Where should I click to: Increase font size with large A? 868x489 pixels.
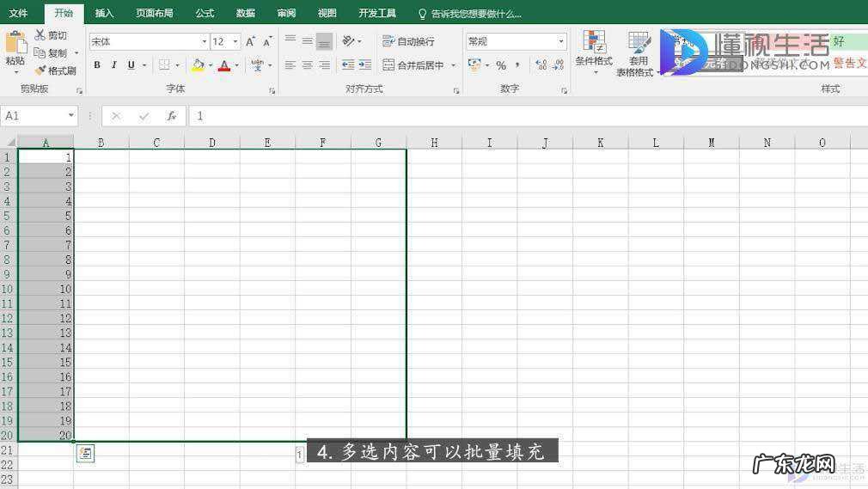(250, 41)
